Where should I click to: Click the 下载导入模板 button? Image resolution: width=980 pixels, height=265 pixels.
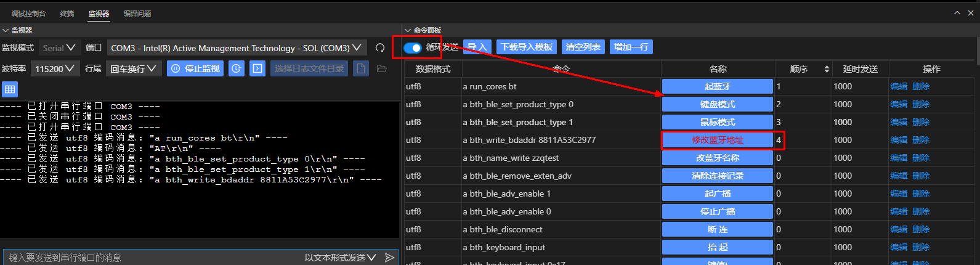[x=526, y=47]
